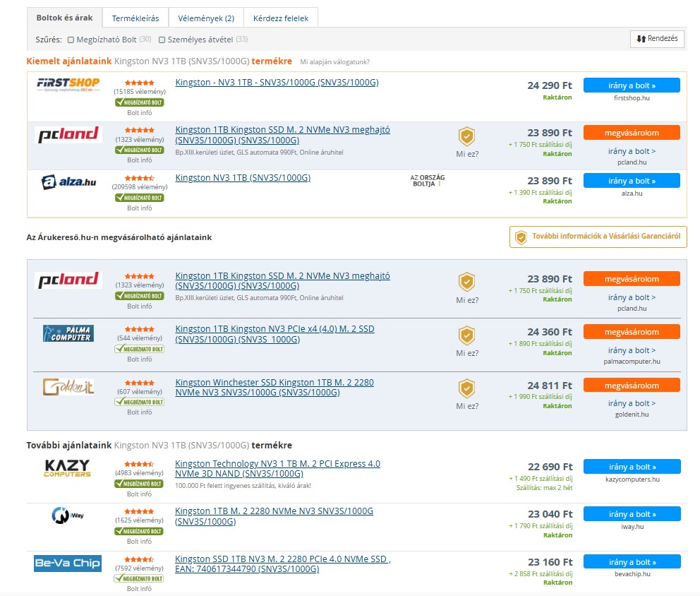
Task: Click the (1625 vélemény) review count
Action: [139, 520]
